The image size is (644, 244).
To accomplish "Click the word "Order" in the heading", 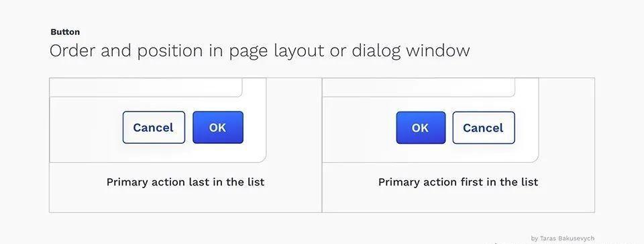I will click(x=72, y=51).
